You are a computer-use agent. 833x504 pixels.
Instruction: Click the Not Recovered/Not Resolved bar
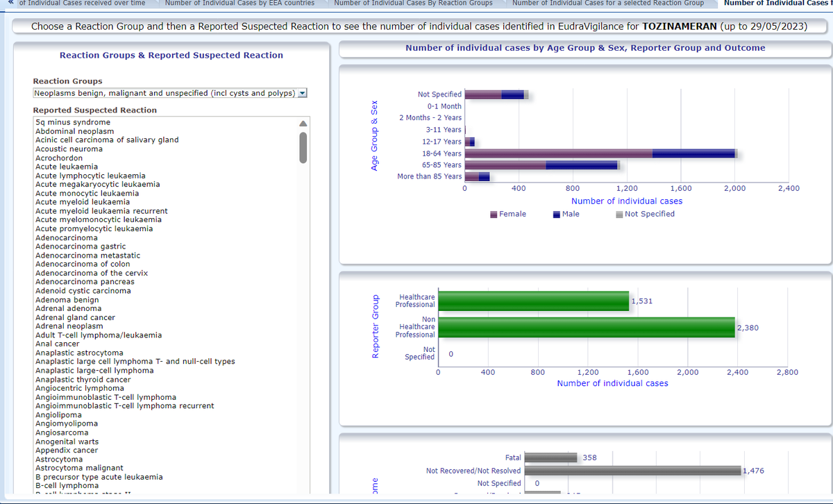[632, 471]
